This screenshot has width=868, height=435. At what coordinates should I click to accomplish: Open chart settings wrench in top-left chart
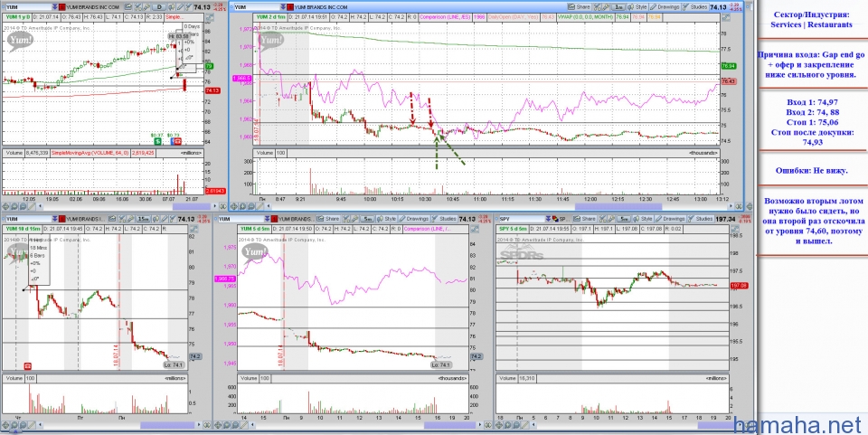pos(146,7)
